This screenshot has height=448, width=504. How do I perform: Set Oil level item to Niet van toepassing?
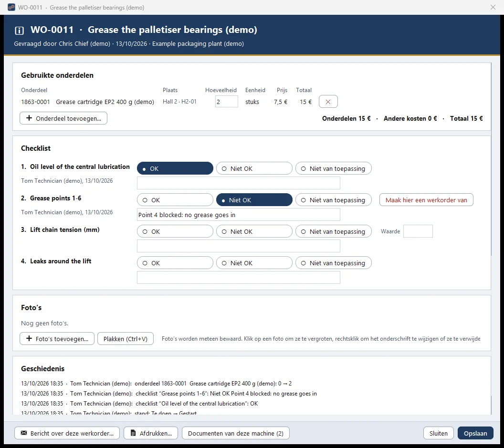click(333, 168)
